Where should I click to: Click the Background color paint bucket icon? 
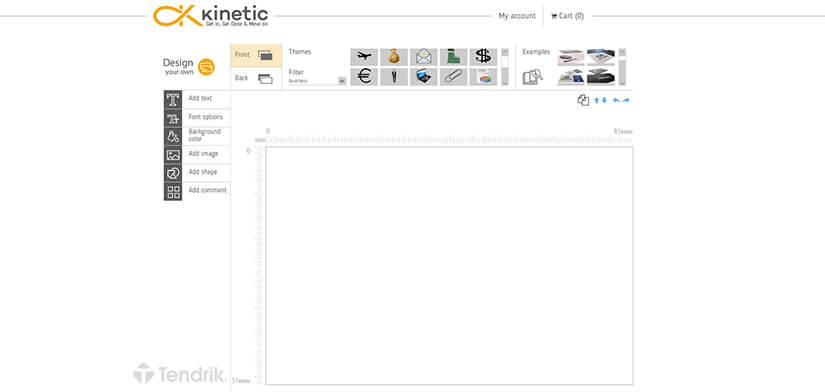(173, 136)
